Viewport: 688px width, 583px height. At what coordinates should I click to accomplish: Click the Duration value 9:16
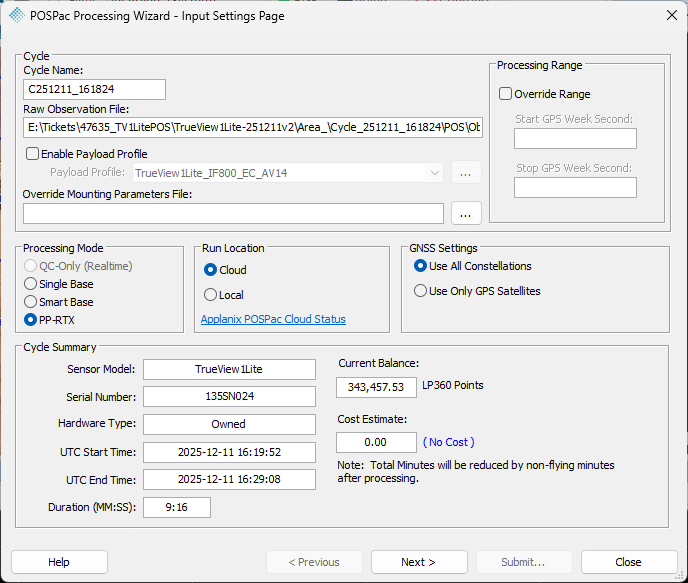click(x=177, y=508)
